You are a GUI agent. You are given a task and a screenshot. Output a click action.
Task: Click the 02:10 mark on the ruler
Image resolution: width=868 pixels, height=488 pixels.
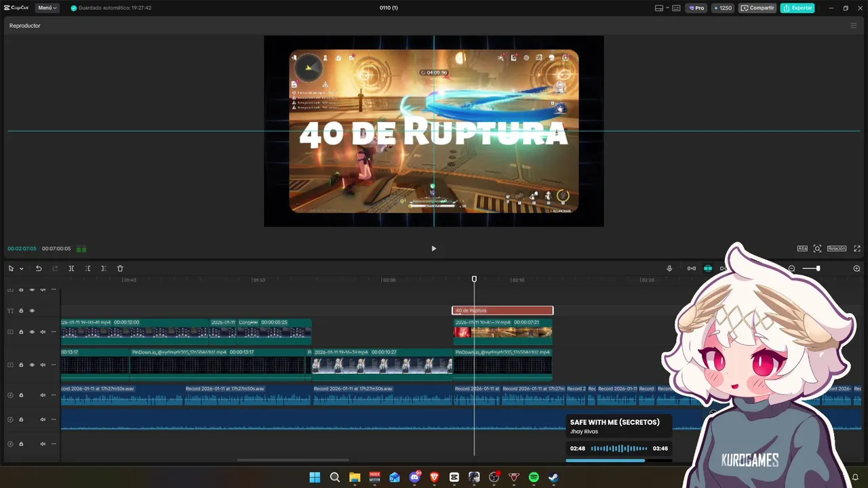click(x=518, y=280)
